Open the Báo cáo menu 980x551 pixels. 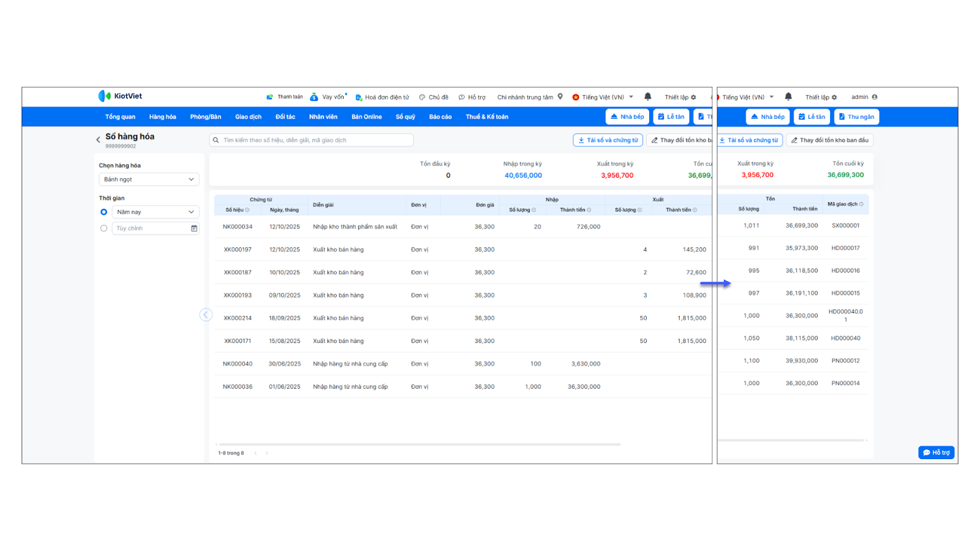(x=440, y=117)
